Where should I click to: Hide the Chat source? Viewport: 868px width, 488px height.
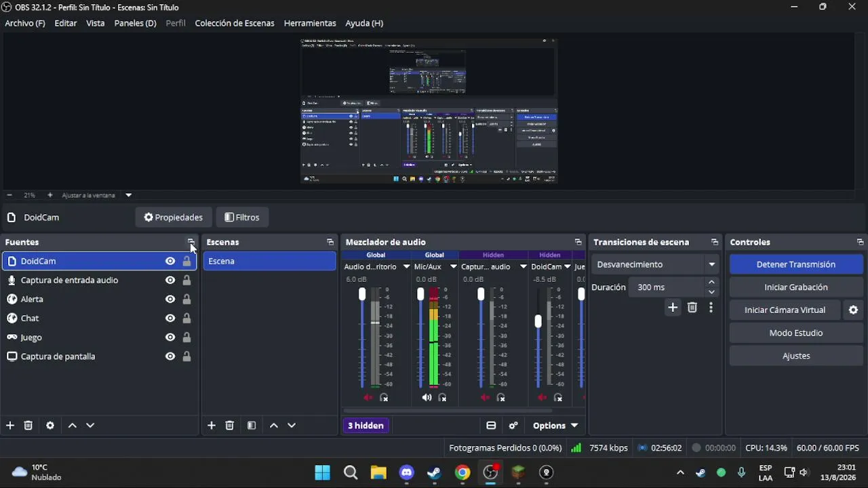click(x=170, y=318)
